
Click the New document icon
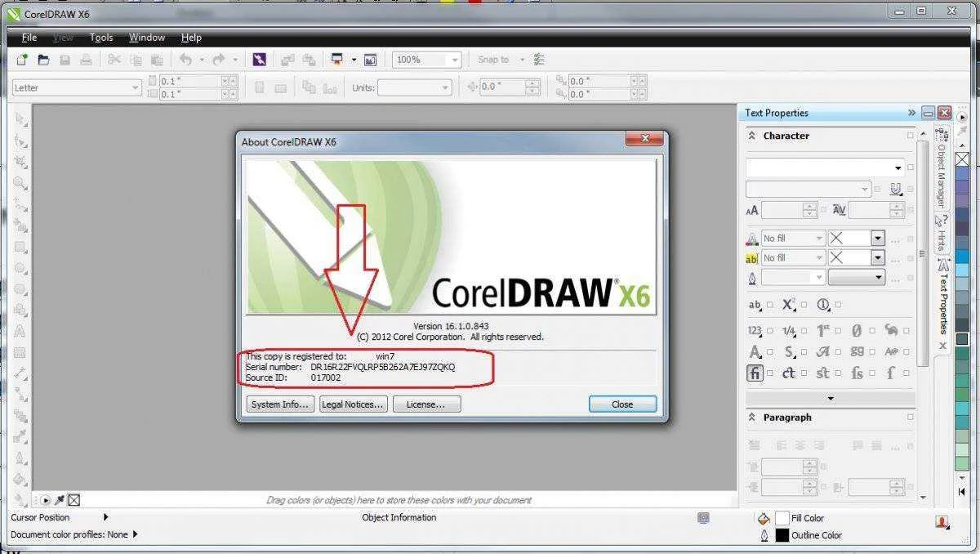22,60
